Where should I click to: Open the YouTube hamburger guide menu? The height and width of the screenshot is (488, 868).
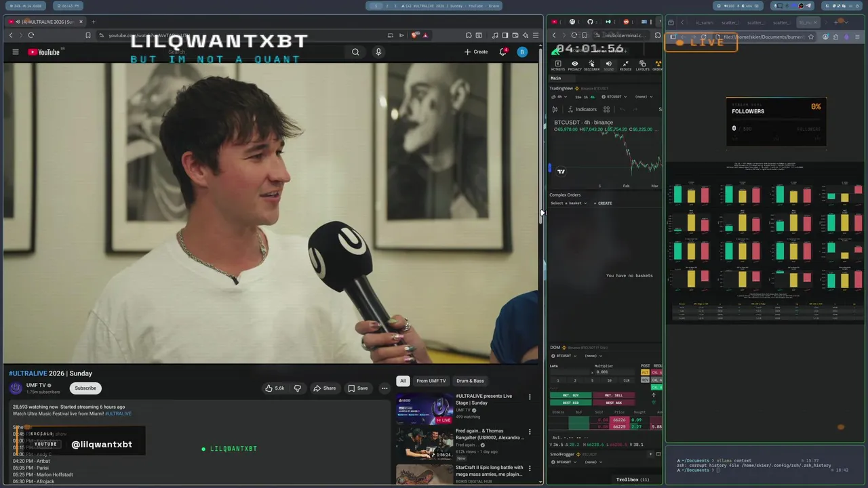click(x=15, y=52)
